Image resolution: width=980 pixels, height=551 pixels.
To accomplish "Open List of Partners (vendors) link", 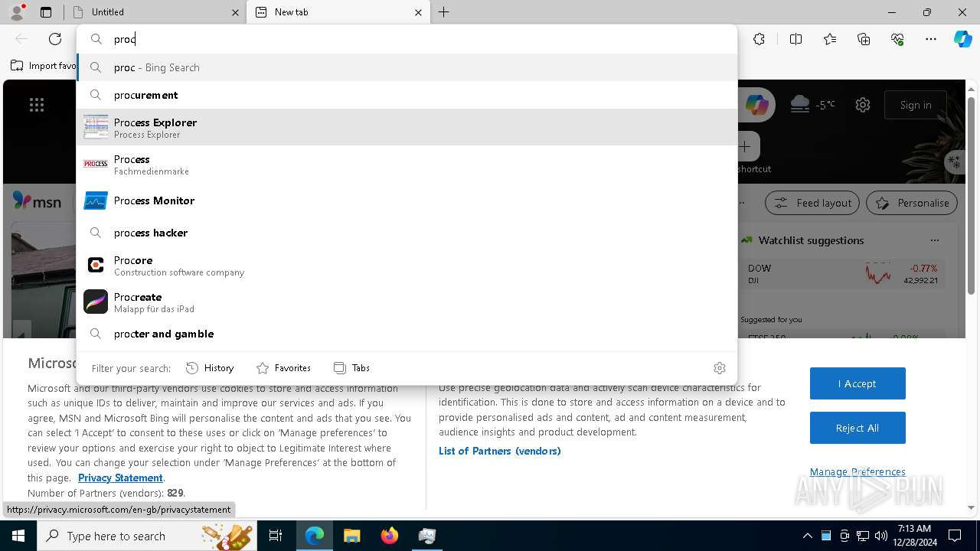I will click(500, 451).
